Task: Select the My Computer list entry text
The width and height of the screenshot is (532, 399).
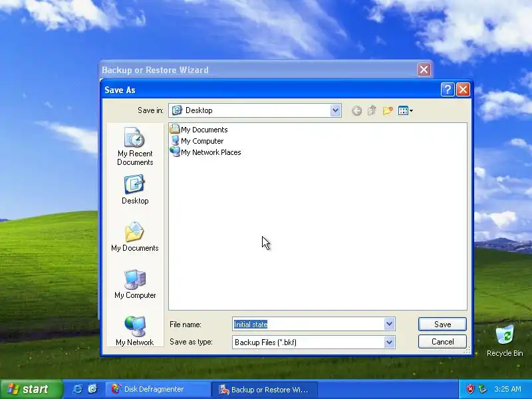Action: click(202, 141)
